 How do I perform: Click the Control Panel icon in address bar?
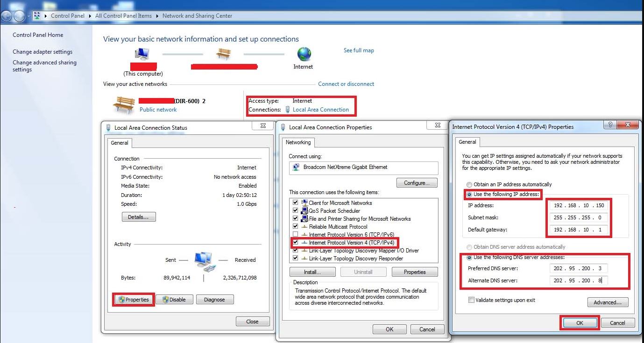[36, 15]
